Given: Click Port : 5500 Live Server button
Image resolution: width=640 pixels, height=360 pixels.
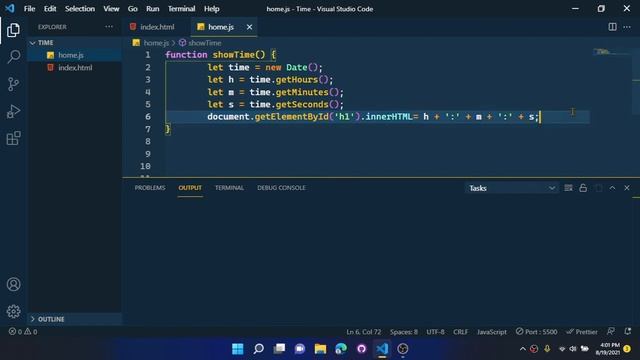Looking at the screenshot, I should click(x=536, y=331).
